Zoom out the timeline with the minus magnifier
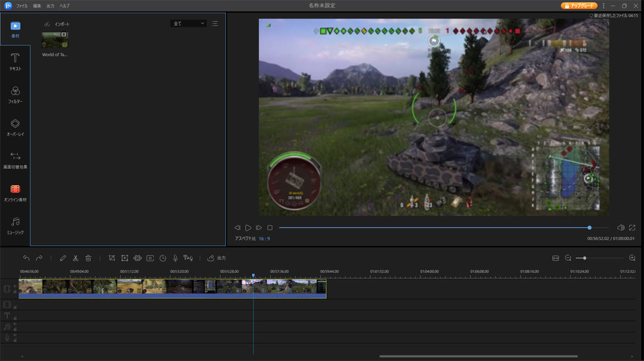The image size is (644, 361). (568, 258)
